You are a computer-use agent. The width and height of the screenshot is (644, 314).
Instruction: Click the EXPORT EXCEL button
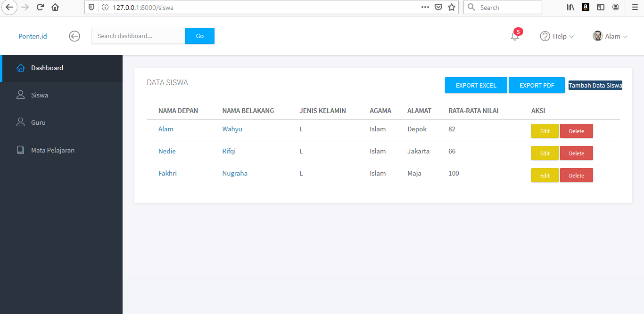click(476, 85)
